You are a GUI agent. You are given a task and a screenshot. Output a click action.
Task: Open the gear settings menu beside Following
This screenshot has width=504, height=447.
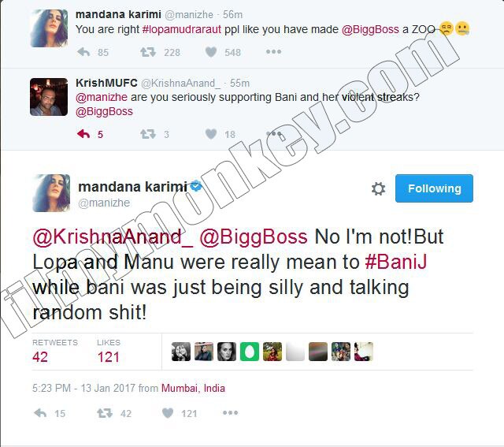pos(378,188)
